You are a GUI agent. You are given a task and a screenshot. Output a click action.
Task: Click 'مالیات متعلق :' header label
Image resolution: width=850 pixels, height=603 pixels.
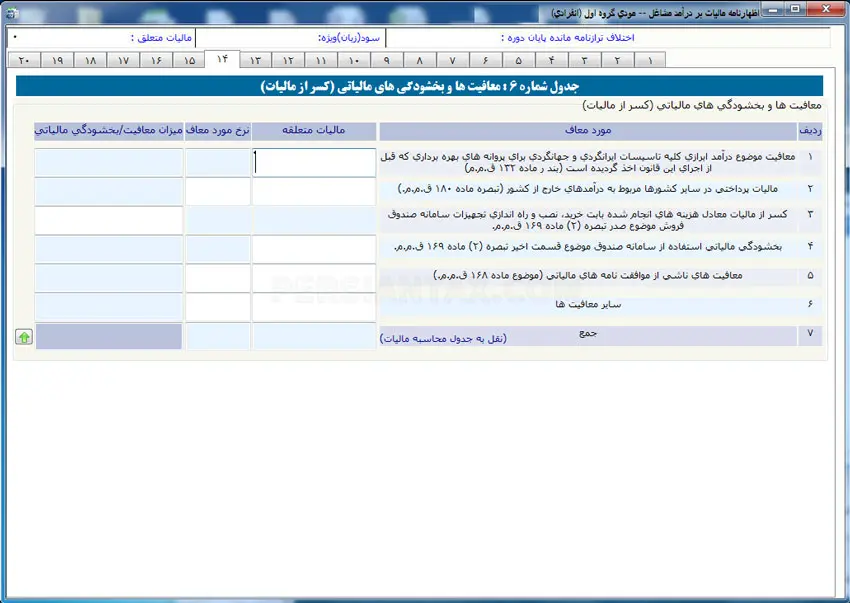(x=162, y=38)
